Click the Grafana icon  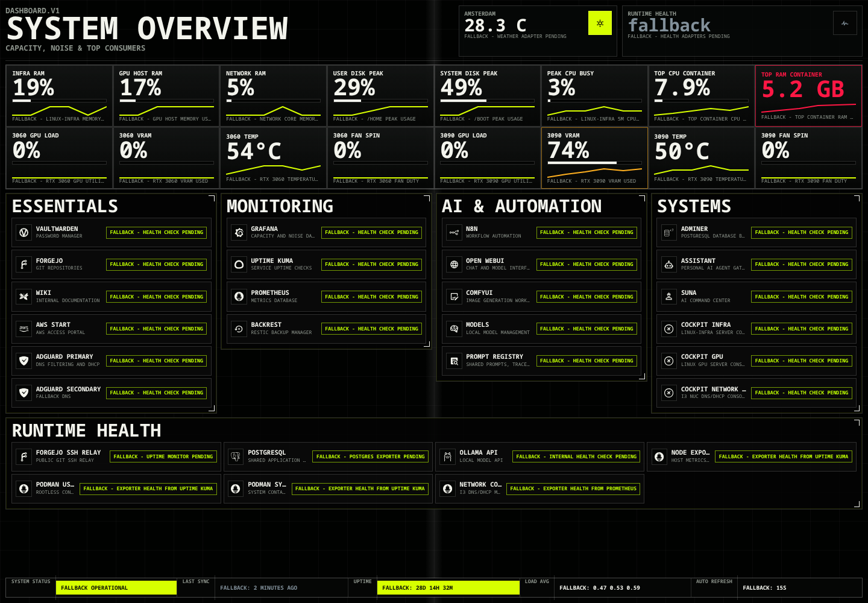point(239,232)
